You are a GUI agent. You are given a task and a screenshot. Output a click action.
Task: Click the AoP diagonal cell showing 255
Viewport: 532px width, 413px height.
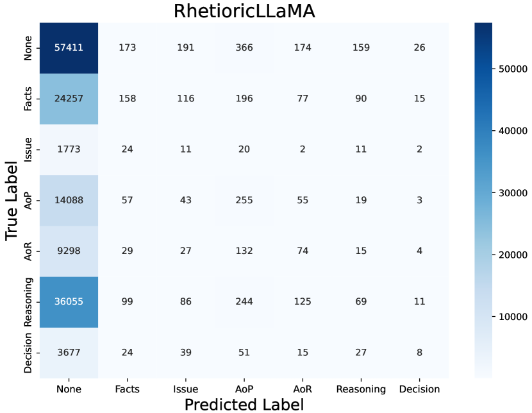pos(244,201)
